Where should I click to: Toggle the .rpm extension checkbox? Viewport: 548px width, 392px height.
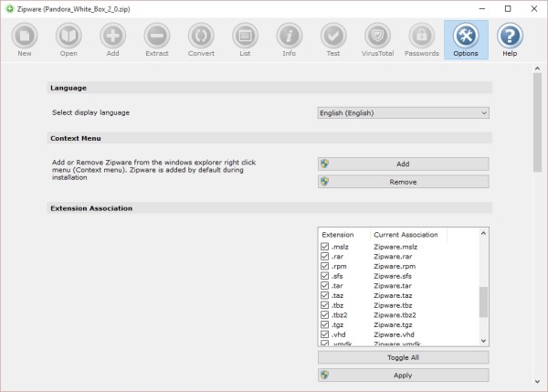(x=324, y=266)
